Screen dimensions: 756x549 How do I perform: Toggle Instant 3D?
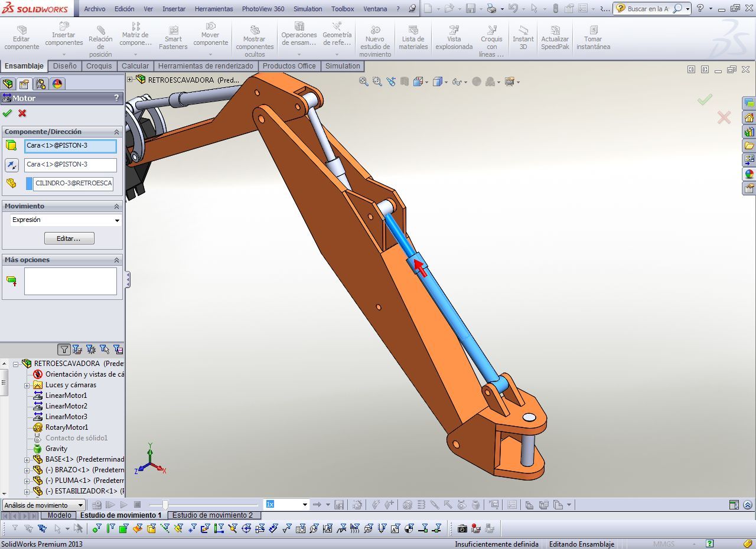coord(523,38)
